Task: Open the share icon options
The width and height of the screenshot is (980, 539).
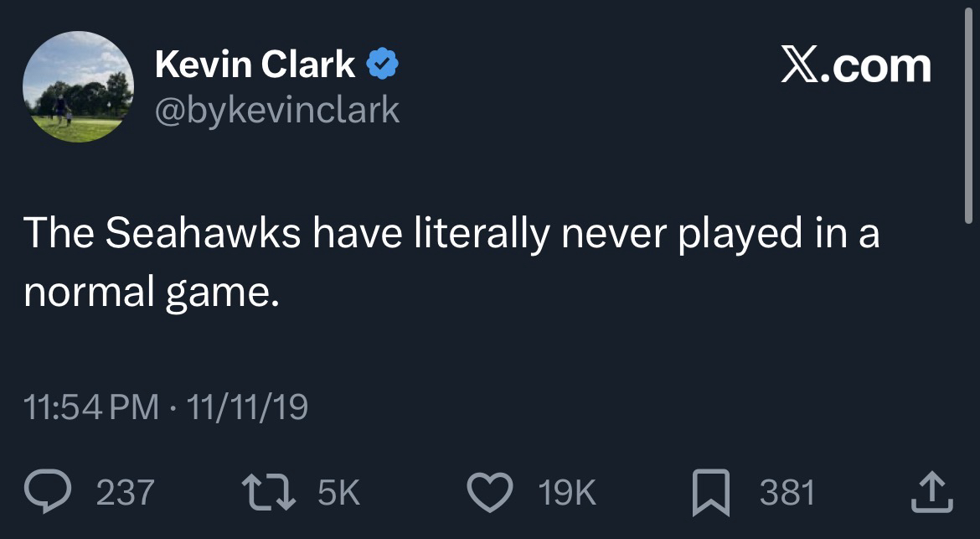Action: (931, 492)
